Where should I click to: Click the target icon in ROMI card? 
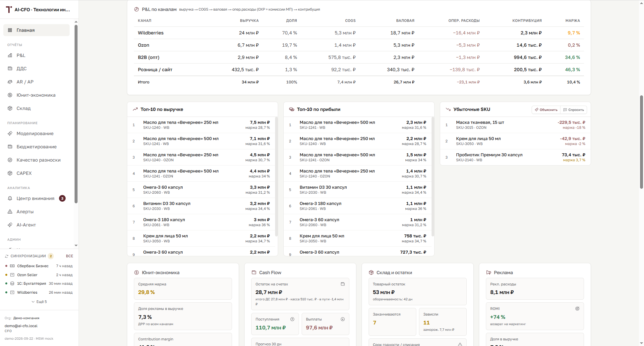point(577,309)
